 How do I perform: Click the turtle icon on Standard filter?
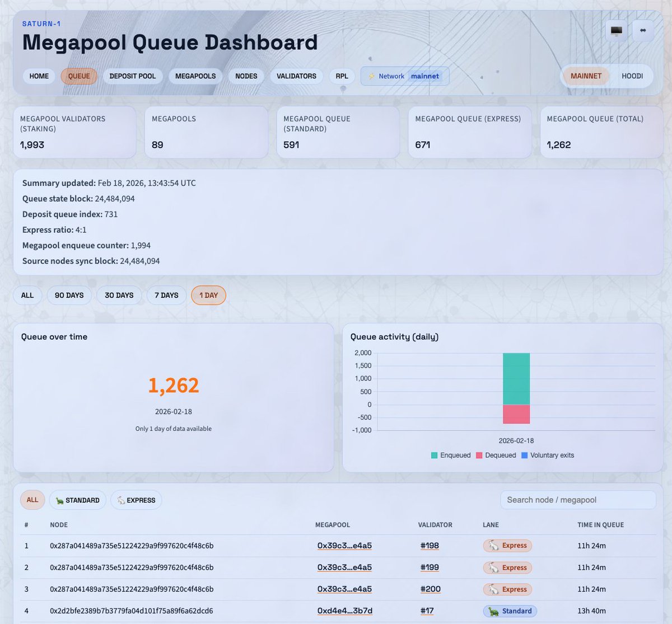pyautogui.click(x=59, y=500)
